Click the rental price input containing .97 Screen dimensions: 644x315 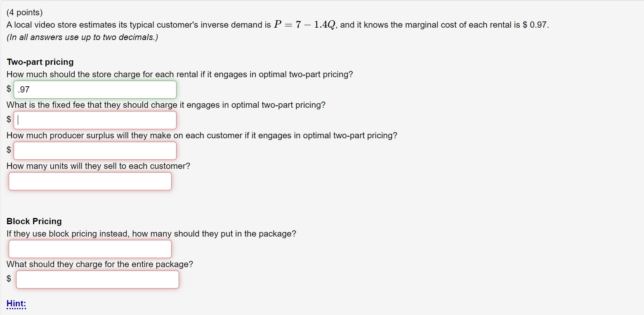point(95,89)
